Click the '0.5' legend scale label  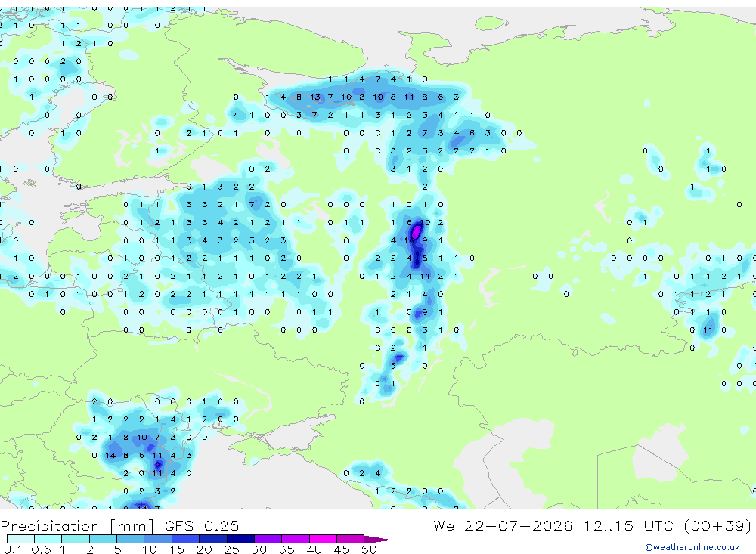pos(41,549)
